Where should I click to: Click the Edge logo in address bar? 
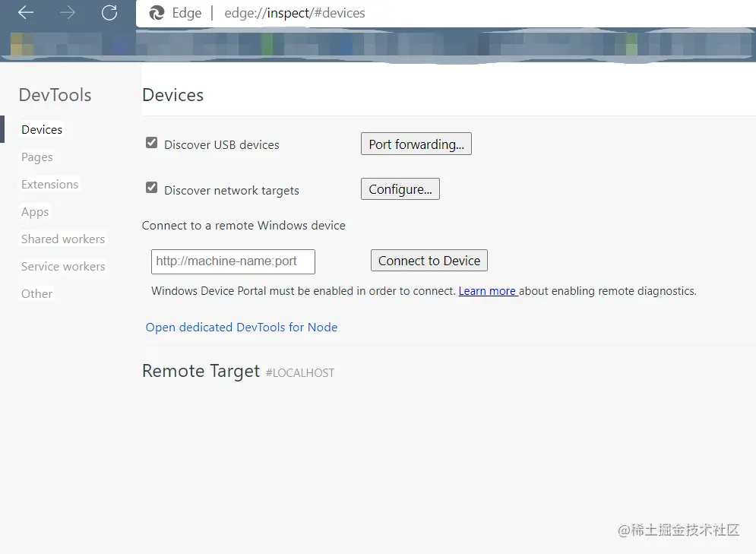(x=157, y=13)
